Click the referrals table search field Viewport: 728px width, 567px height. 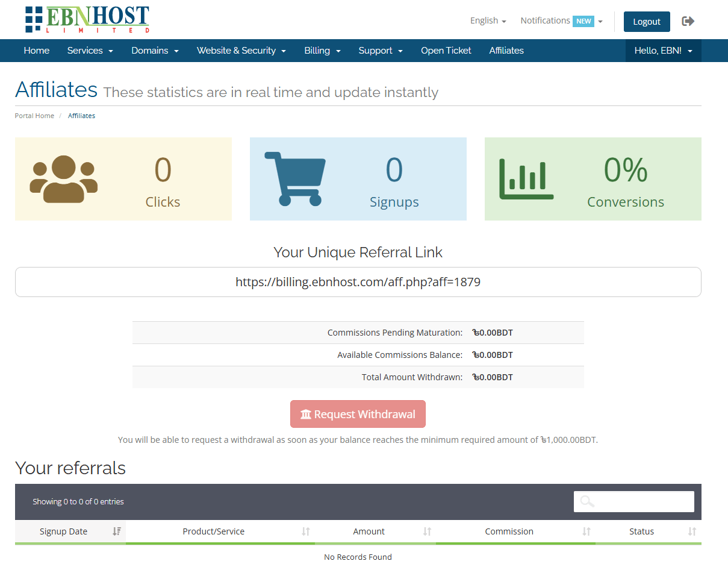coord(633,501)
